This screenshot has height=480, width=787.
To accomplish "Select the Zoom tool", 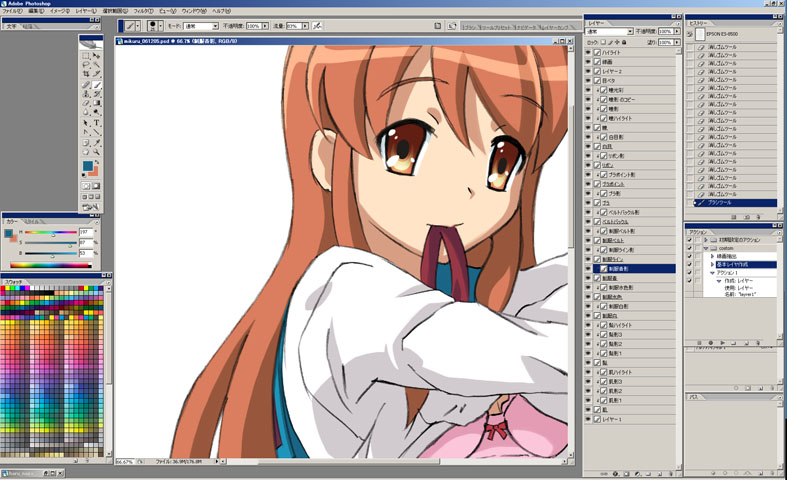I will (x=96, y=152).
